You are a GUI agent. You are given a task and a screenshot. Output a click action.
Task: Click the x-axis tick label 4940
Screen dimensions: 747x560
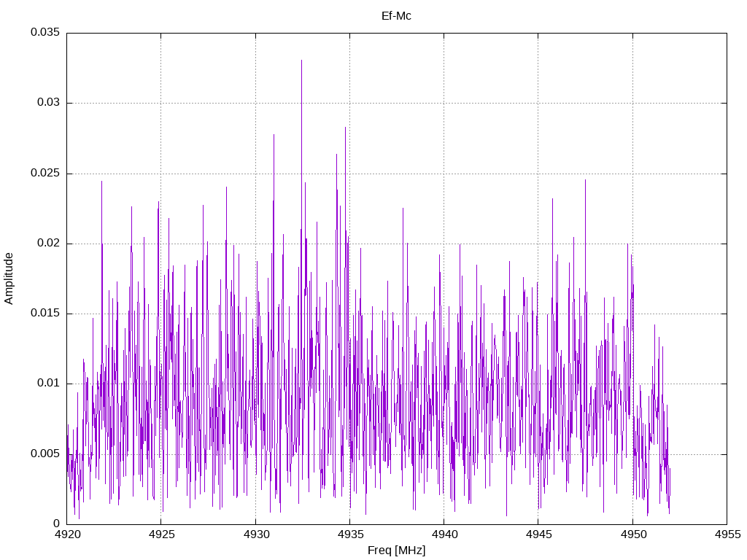pos(444,534)
